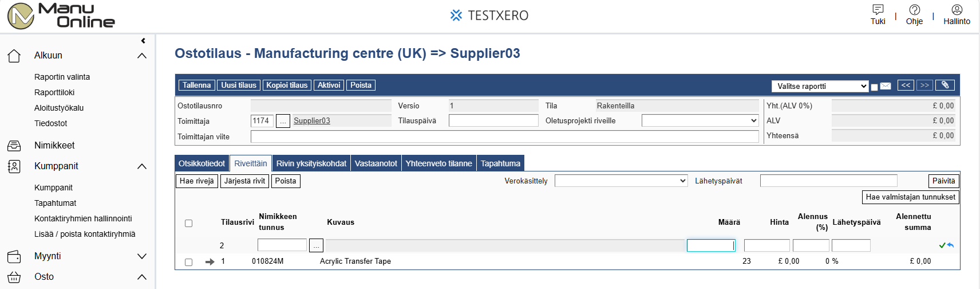Toggle the select-all rows header checkbox

pos(188,224)
